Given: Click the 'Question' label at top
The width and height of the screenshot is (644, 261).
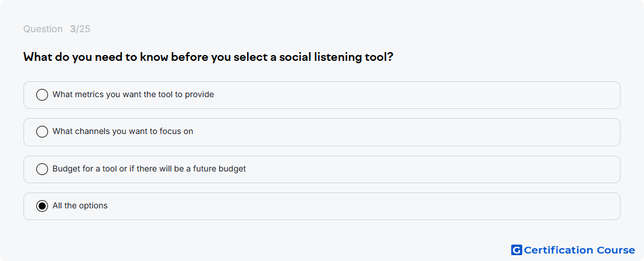Looking at the screenshot, I should tap(43, 29).
